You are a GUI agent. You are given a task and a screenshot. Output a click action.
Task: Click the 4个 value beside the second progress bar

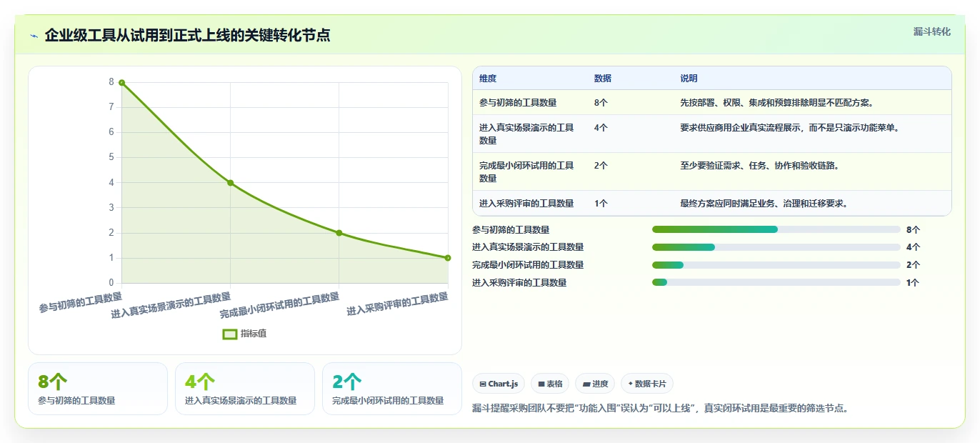click(x=913, y=247)
